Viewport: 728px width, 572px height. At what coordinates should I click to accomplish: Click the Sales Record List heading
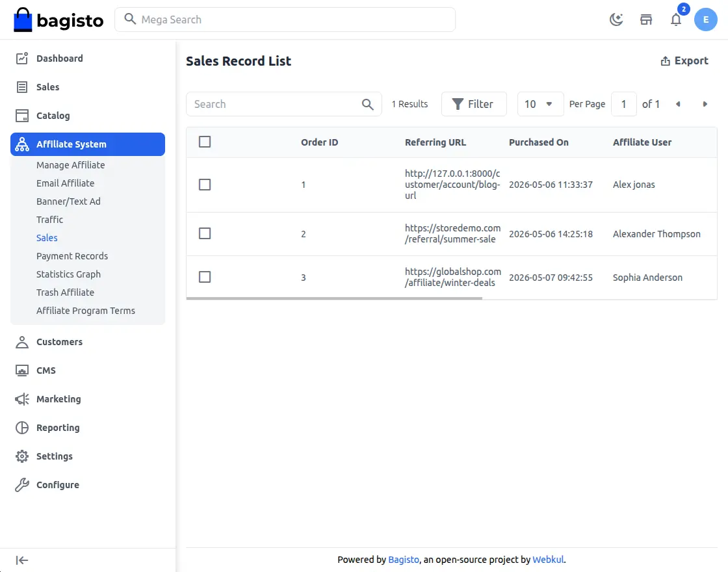pos(239,61)
